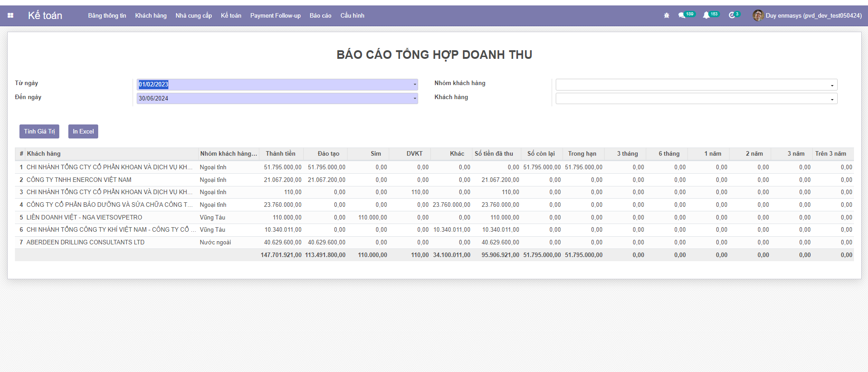The image size is (868, 372).
Task: Open the Nhóm khách hàng dropdown
Action: tap(832, 85)
